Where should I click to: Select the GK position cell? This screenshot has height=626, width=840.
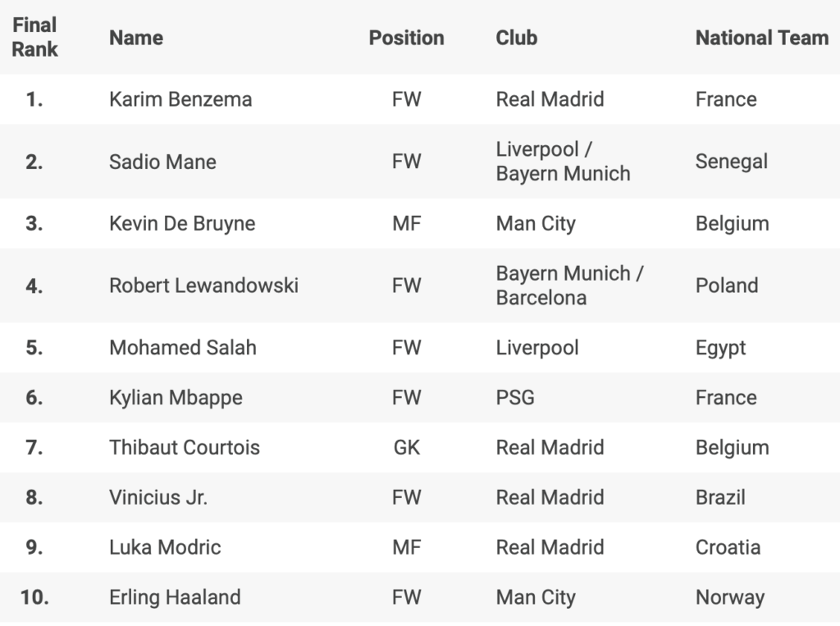click(406, 448)
